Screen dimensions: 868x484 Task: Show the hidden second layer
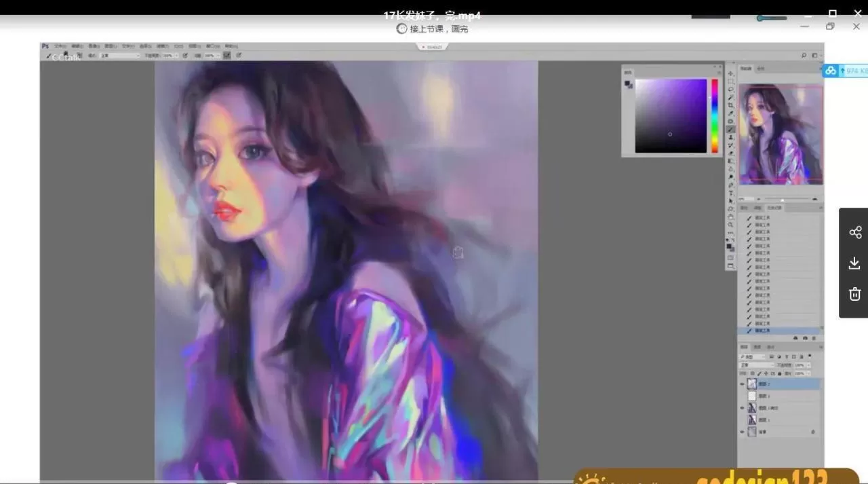(742, 396)
